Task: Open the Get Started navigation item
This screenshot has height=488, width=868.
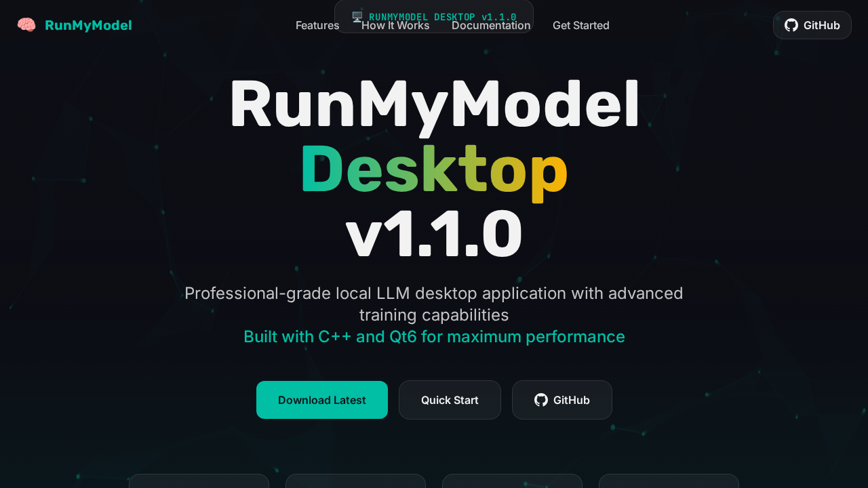Action: click(580, 25)
